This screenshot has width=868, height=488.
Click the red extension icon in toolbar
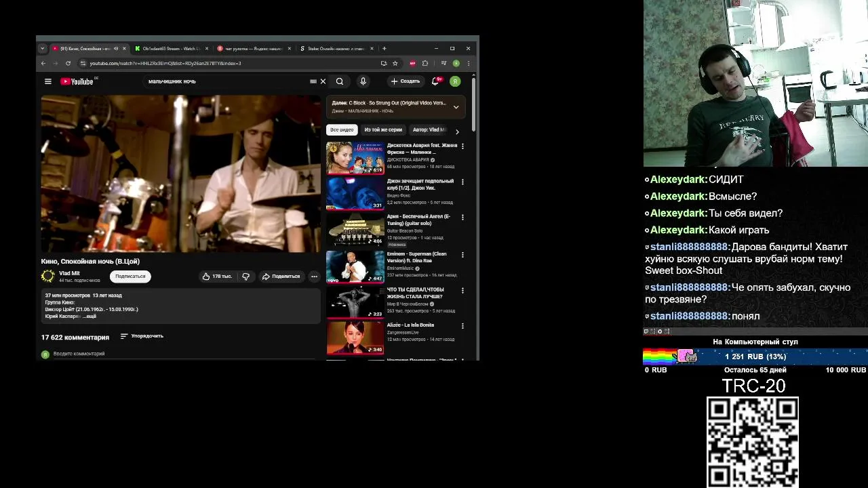412,63
